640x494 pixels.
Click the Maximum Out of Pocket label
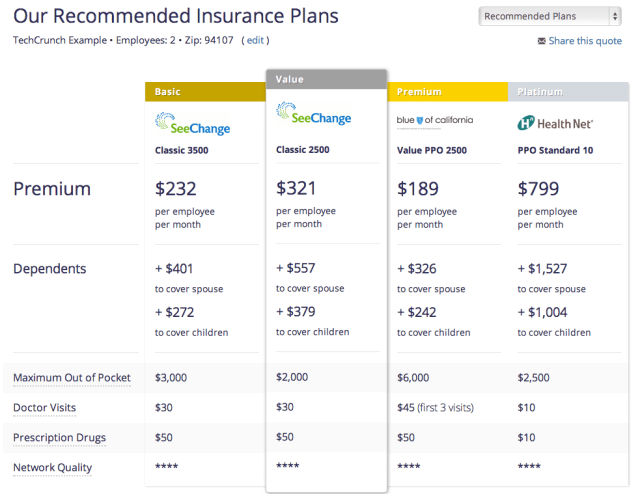tap(72, 378)
